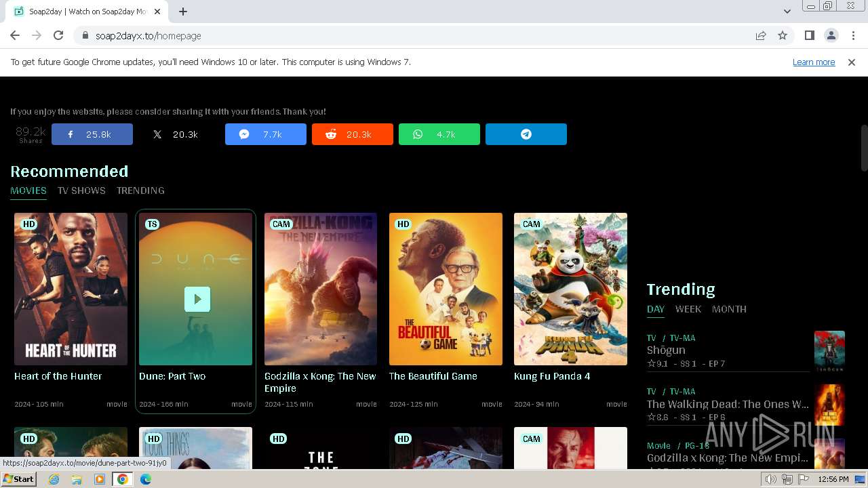Image resolution: width=868 pixels, height=488 pixels.
Task: Open Heart of the Hunter title link
Action: pyautogui.click(x=58, y=376)
